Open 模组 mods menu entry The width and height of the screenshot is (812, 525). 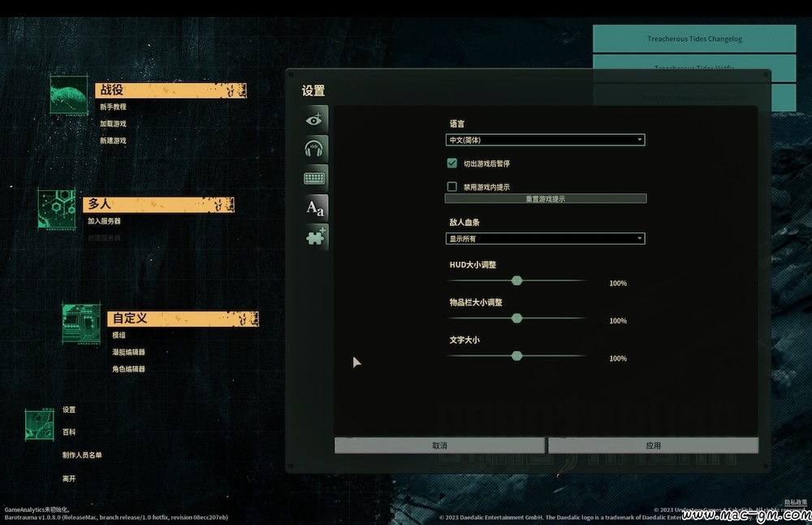(x=119, y=336)
